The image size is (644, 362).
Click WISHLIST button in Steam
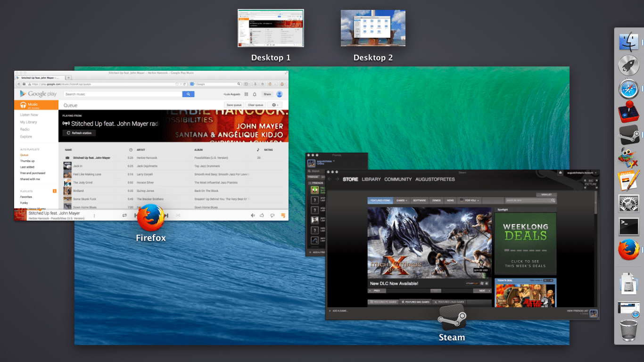(x=546, y=194)
